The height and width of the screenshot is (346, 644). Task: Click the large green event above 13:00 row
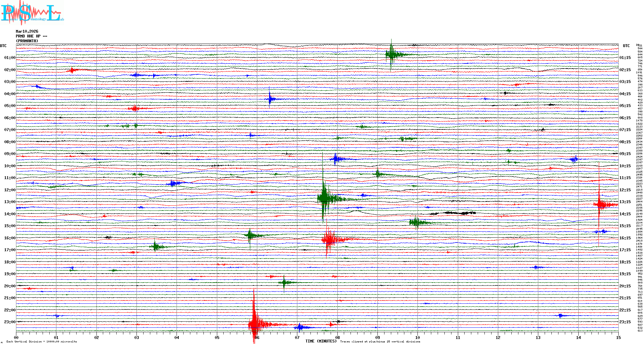click(324, 198)
